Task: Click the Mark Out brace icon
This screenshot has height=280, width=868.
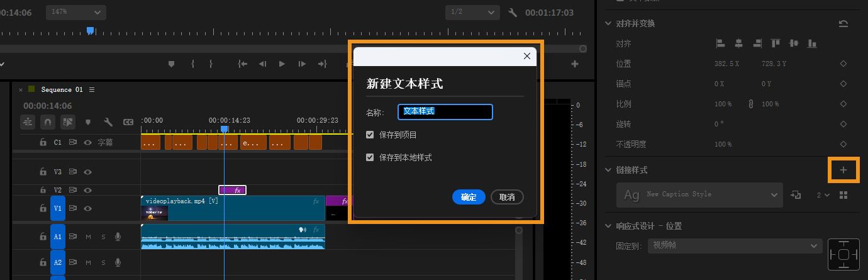Action: [211, 64]
